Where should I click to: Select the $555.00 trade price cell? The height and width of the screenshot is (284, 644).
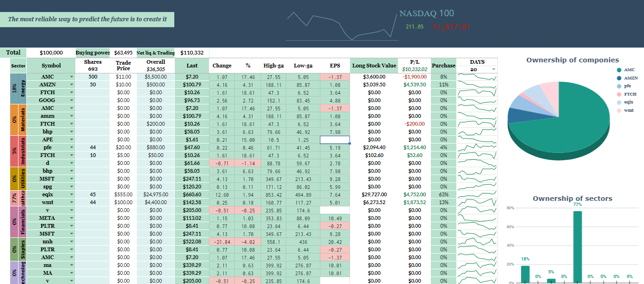tap(123, 194)
